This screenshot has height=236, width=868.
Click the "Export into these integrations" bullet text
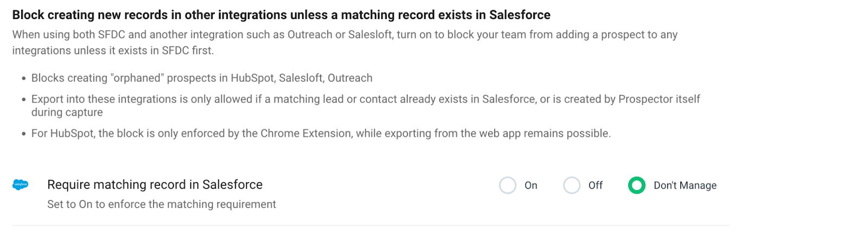[x=366, y=106]
